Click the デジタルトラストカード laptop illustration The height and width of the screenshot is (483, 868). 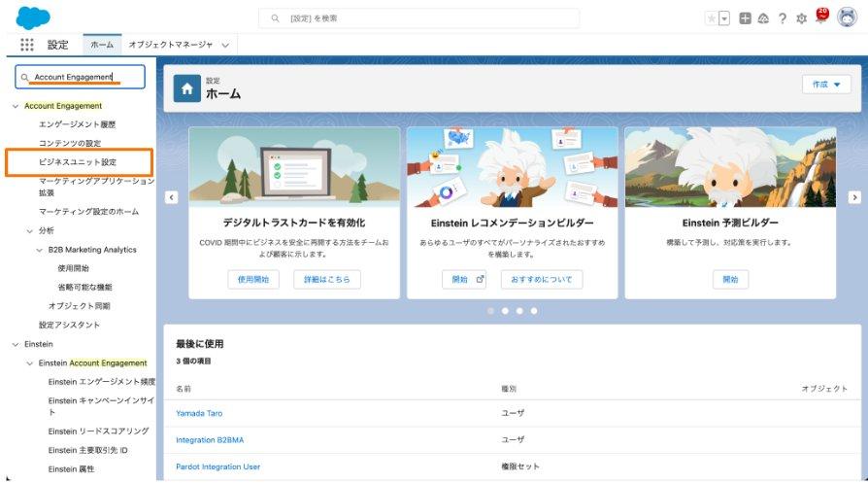pos(294,167)
